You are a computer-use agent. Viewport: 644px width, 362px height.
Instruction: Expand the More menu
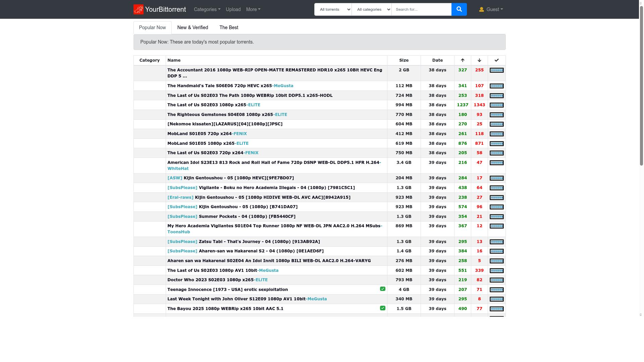[253, 9]
